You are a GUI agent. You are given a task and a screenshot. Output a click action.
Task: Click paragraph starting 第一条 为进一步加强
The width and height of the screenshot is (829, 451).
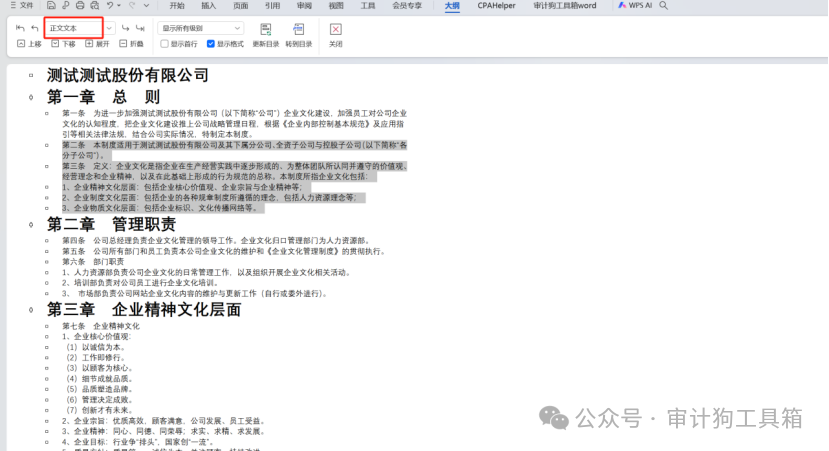point(234,124)
